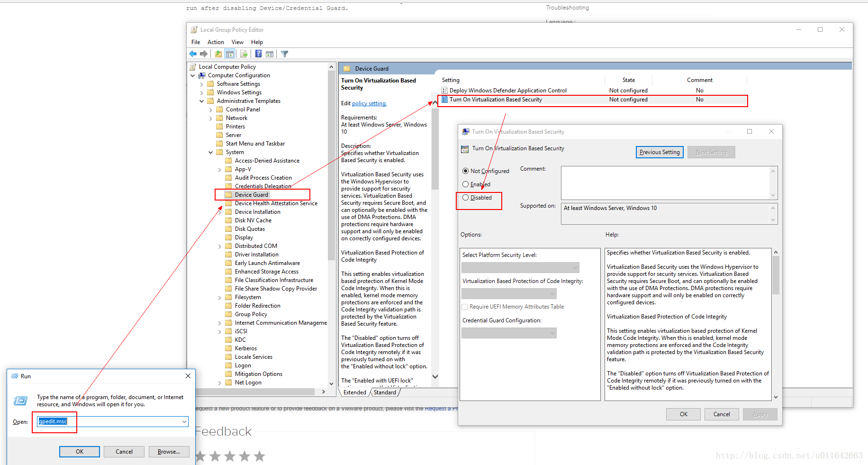Open the Select Platform Security Level dropdown
This screenshot has height=465, width=868.
coord(520,268)
